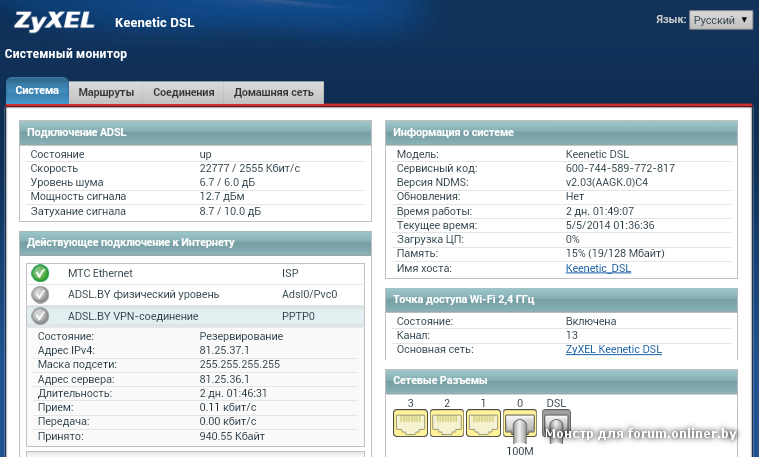Click the subnet mask 255.255.255.255
This screenshot has height=457, width=759.
240,365
